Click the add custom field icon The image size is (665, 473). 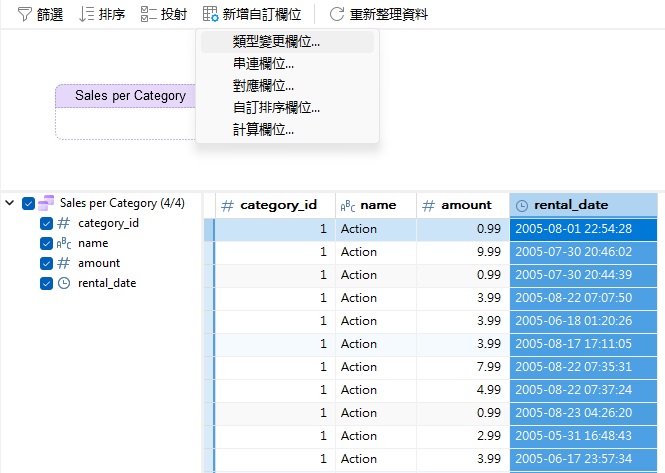tap(210, 14)
